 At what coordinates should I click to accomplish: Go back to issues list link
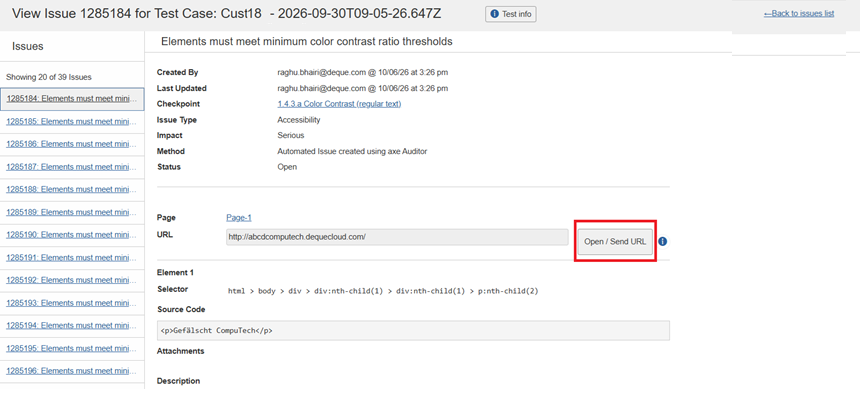[799, 14]
